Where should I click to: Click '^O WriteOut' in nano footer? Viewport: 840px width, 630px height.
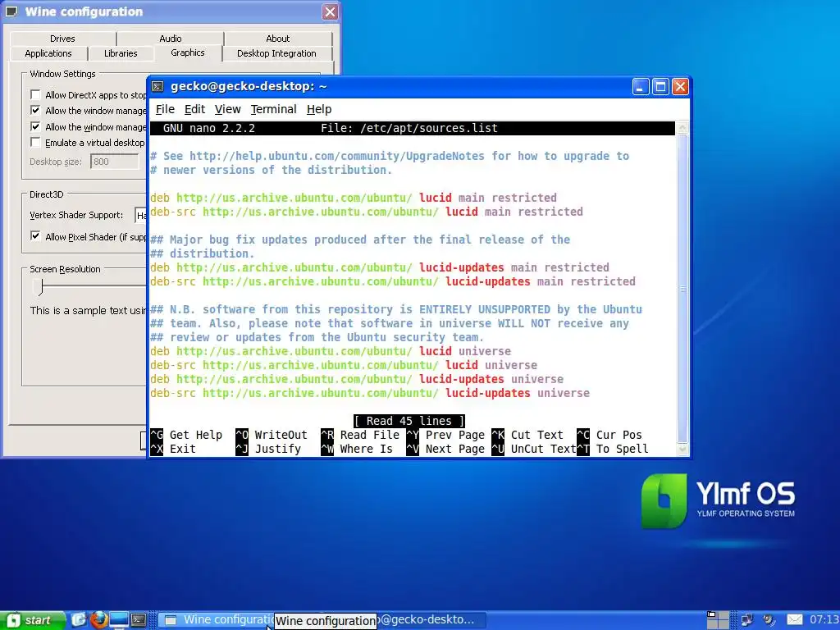[271, 435]
